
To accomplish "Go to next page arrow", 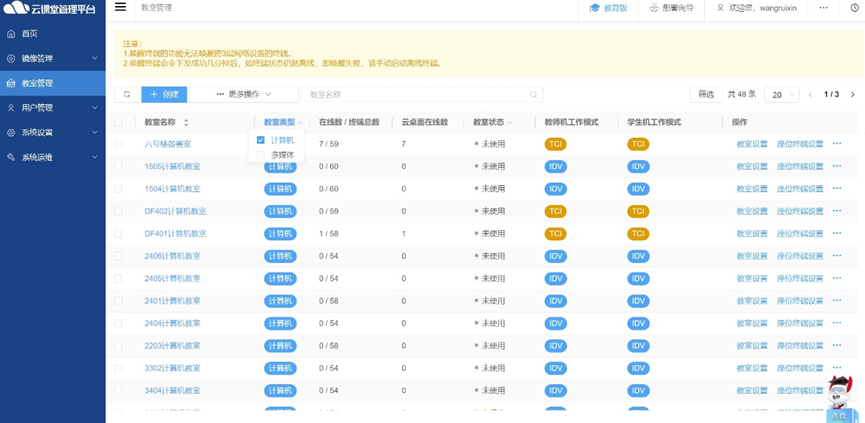I will tap(852, 95).
